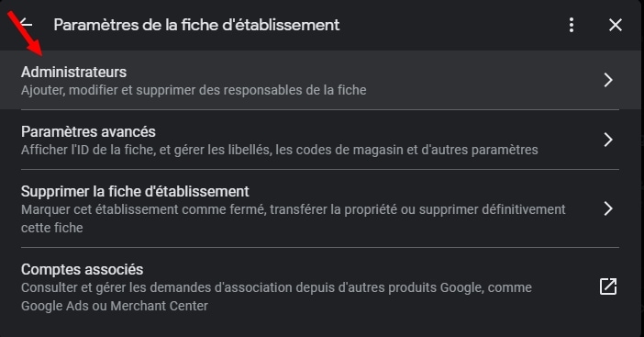The height and width of the screenshot is (337, 644).
Task: Close the settings panel with the X
Action: point(616,25)
